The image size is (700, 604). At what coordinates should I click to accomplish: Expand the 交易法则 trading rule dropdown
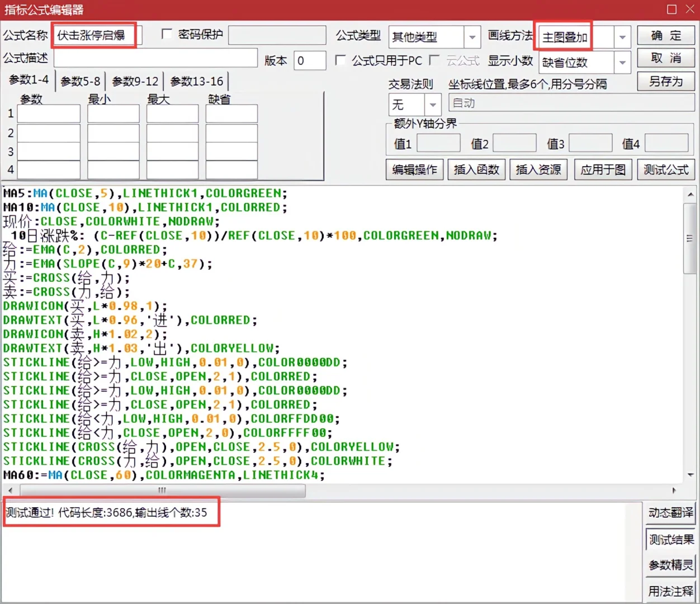click(x=432, y=105)
